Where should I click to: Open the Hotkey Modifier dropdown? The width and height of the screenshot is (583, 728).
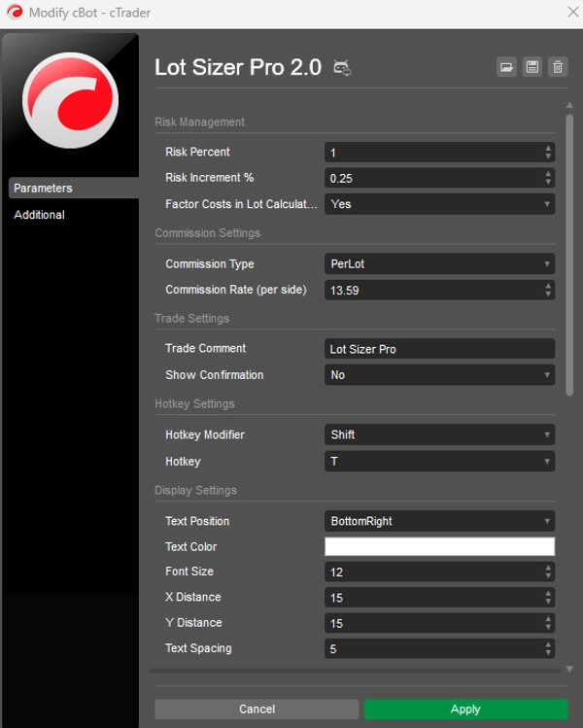pyautogui.click(x=439, y=435)
